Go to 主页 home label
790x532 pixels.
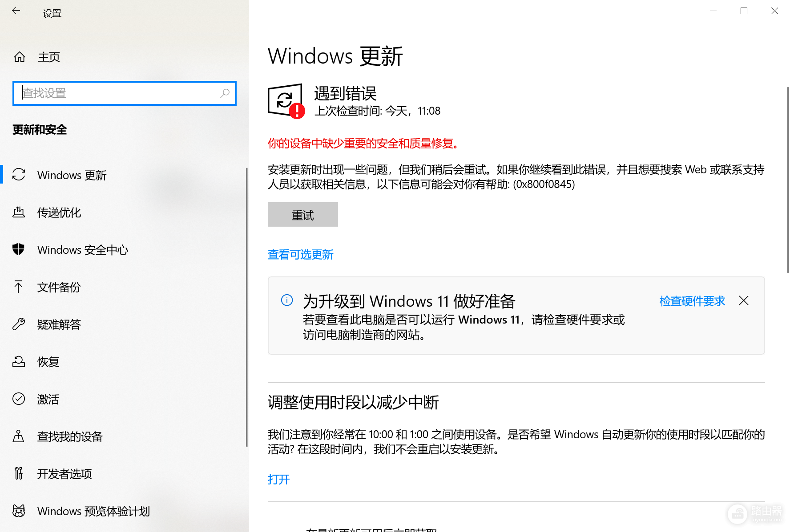49,57
